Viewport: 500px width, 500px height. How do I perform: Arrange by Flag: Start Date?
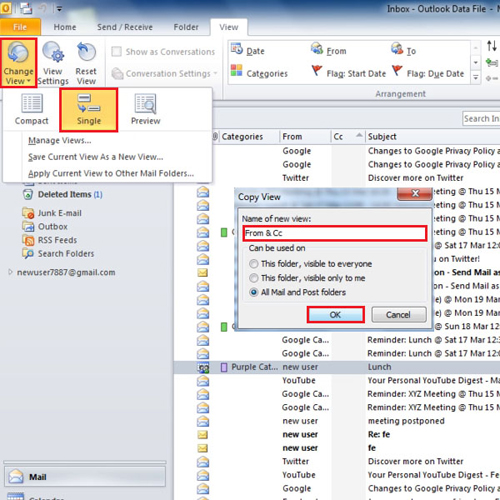349,73
